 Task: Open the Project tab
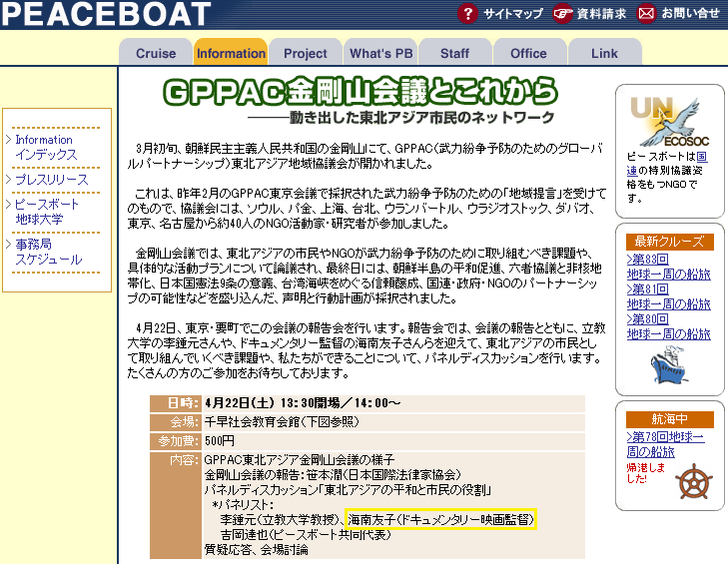[x=306, y=52]
